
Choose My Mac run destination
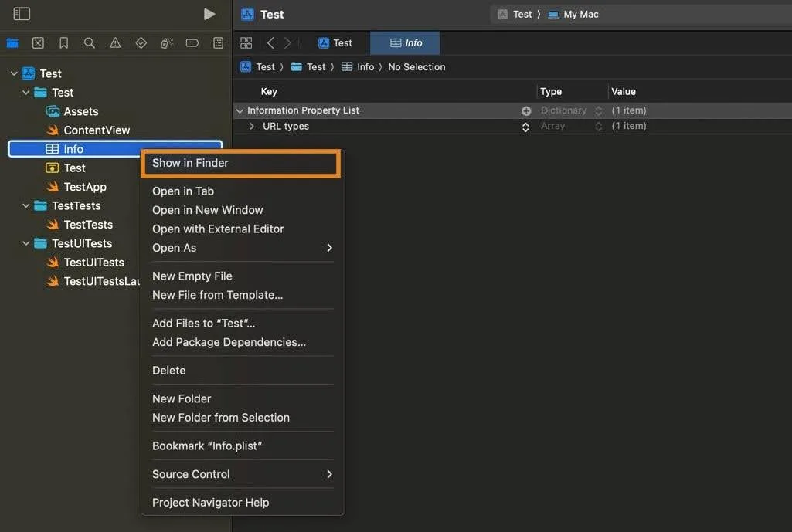[x=573, y=14]
